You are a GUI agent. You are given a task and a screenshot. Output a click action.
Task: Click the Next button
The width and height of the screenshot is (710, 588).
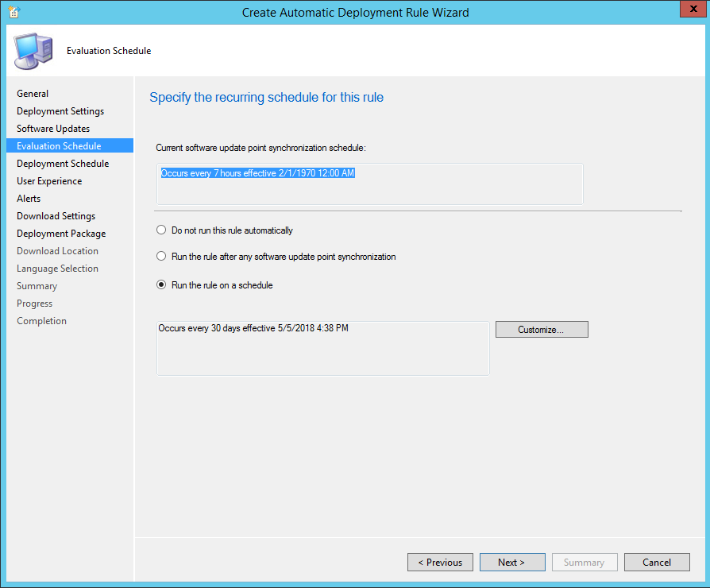click(512, 563)
